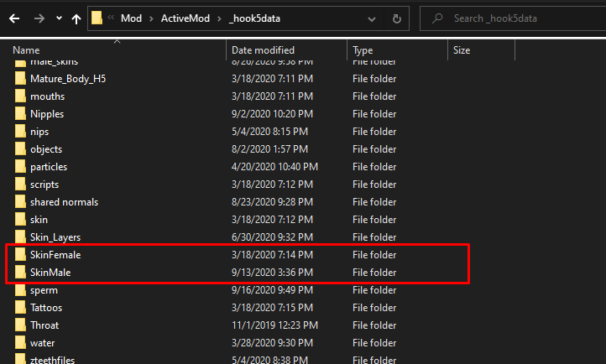Click the date 9/16/2020 9:49 PM
Screen dimensions: 606x364
272,290
